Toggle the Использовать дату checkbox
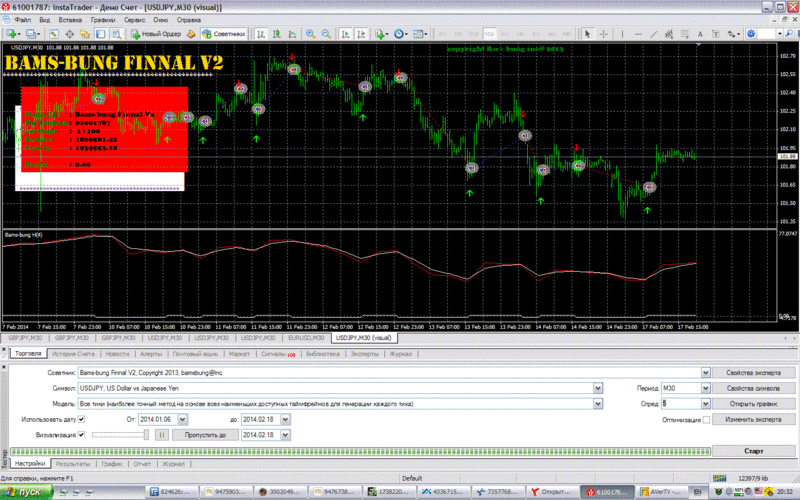 point(81,419)
